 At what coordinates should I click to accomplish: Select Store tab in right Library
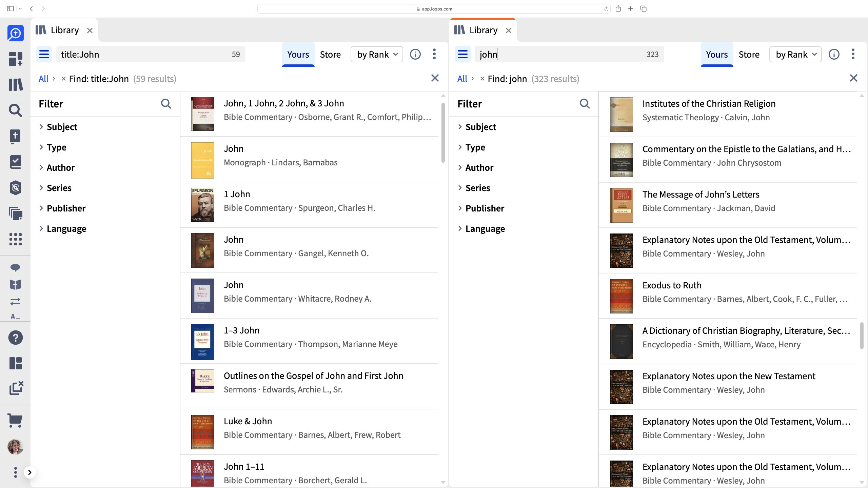[x=749, y=55]
